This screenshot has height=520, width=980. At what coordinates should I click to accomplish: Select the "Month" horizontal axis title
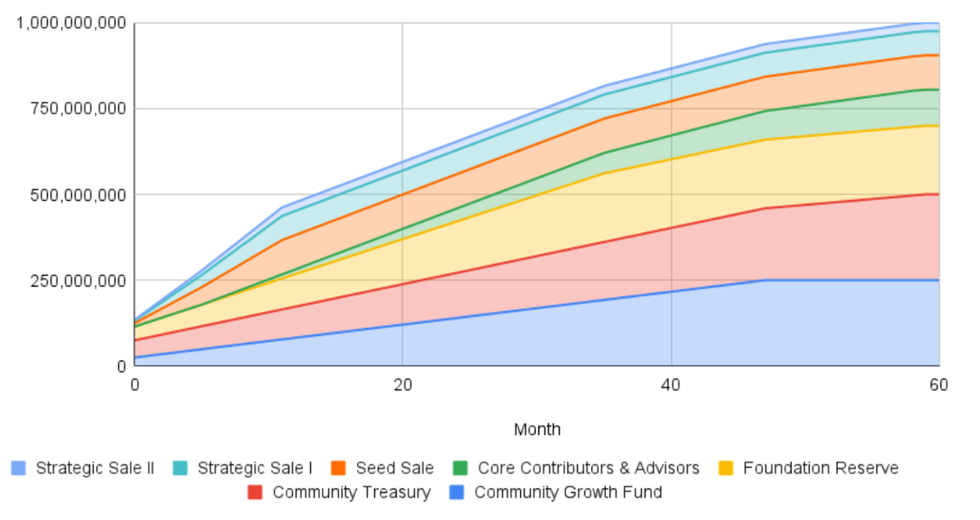[537, 429]
